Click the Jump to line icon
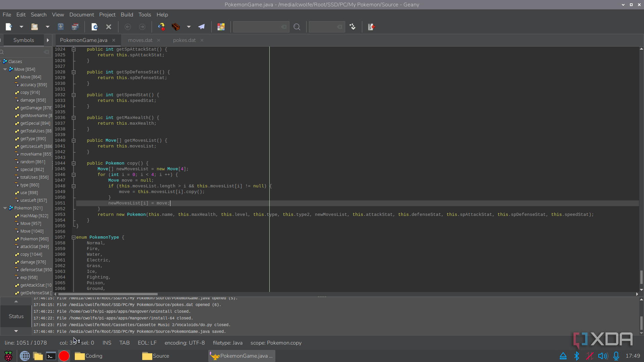644x362 pixels. pyautogui.click(x=353, y=27)
